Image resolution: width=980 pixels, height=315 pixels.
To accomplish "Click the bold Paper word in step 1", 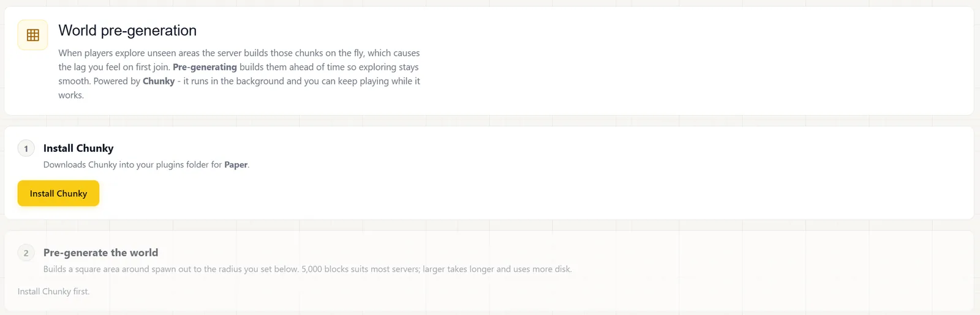I will click(236, 165).
